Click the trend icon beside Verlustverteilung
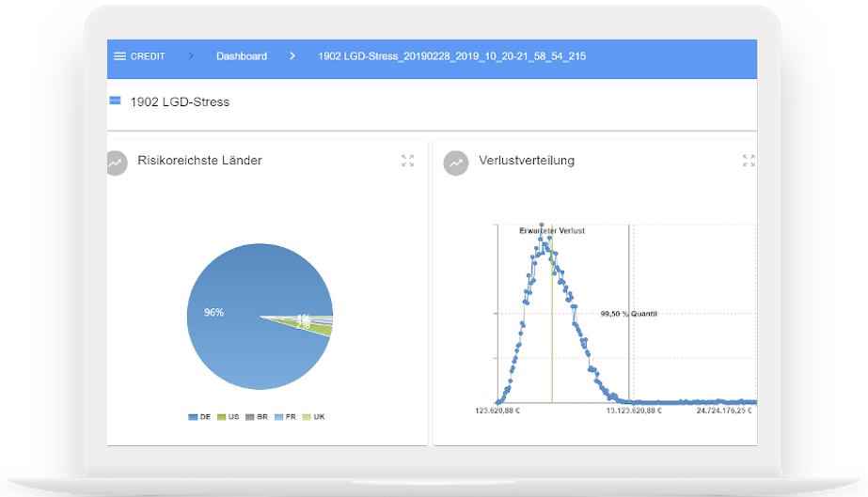The width and height of the screenshot is (868, 497). pos(456,162)
